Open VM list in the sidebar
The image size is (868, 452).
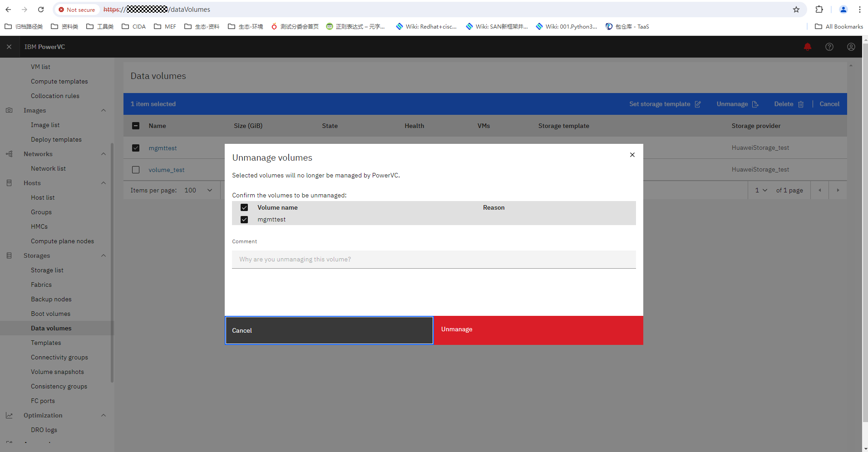40,67
